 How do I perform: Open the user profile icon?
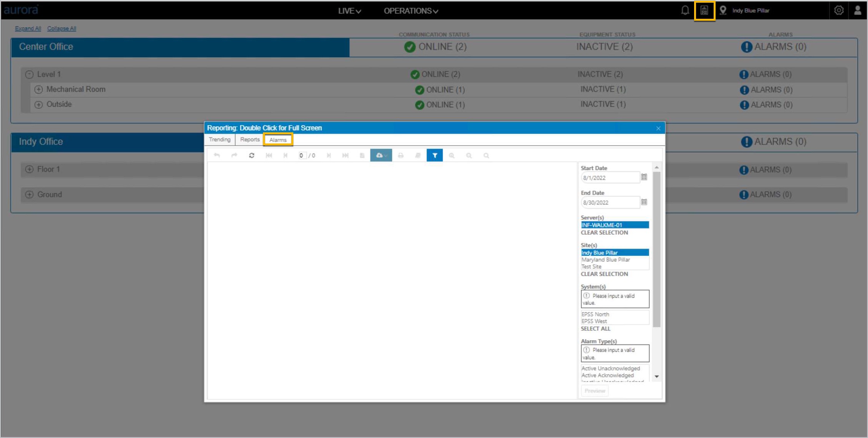(857, 10)
